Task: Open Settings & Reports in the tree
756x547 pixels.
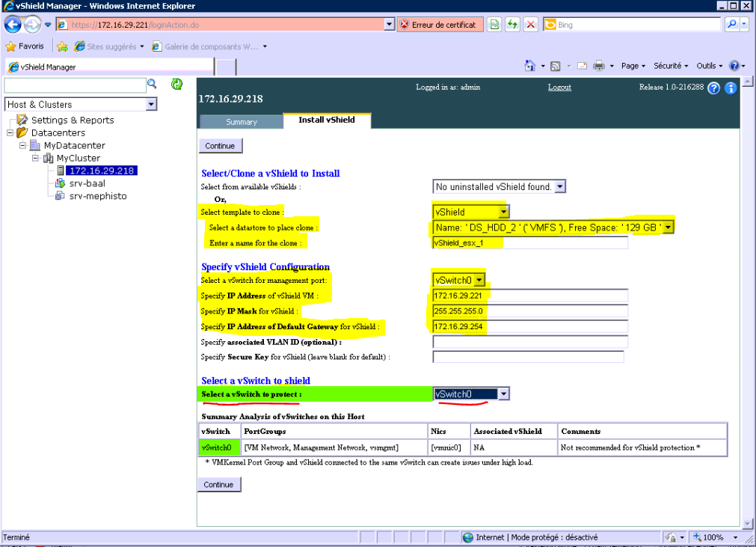Action: click(72, 120)
